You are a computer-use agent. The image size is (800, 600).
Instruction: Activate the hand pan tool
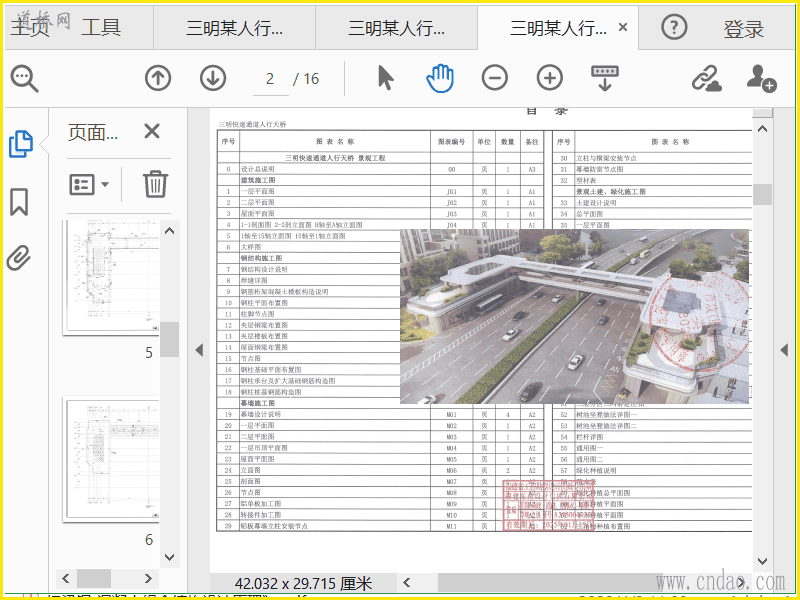click(x=440, y=78)
